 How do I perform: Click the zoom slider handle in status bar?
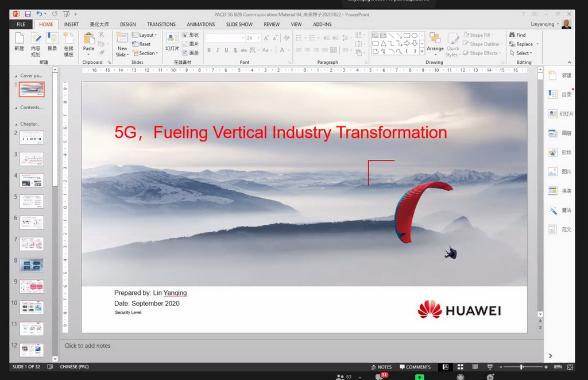[x=521, y=367]
